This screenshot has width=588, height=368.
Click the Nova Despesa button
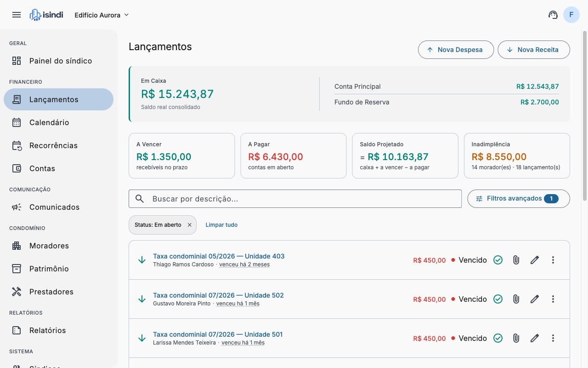coord(456,50)
